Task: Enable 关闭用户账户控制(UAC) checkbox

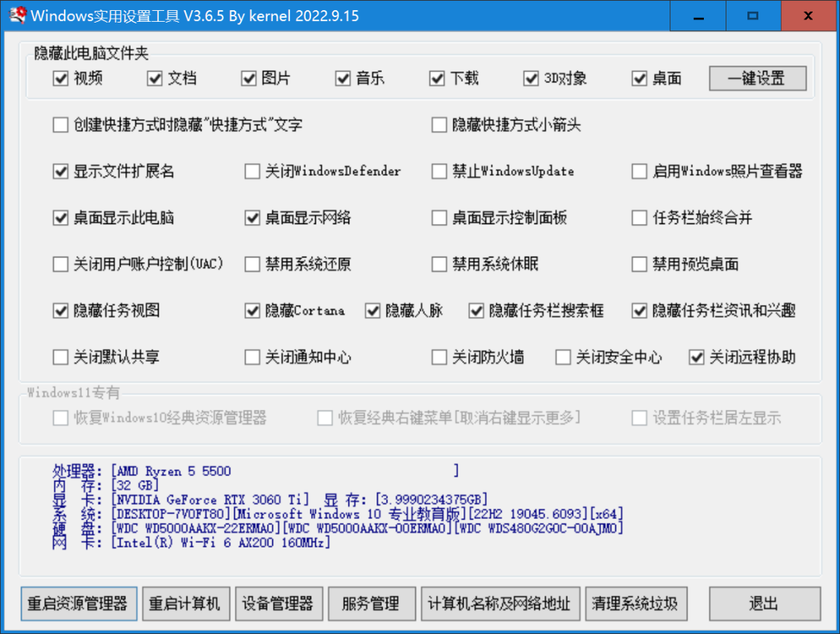Action: click(61, 264)
